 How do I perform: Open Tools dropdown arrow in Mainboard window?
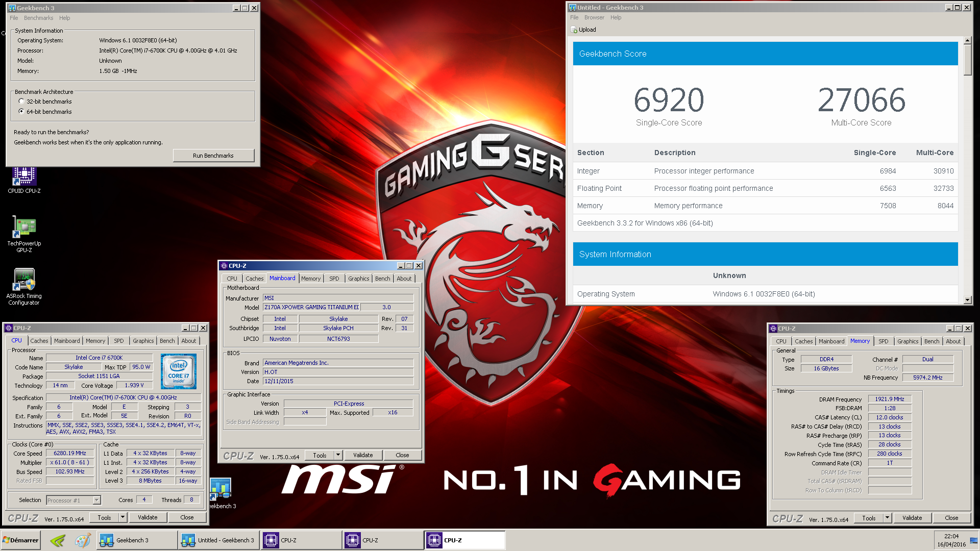(x=338, y=455)
